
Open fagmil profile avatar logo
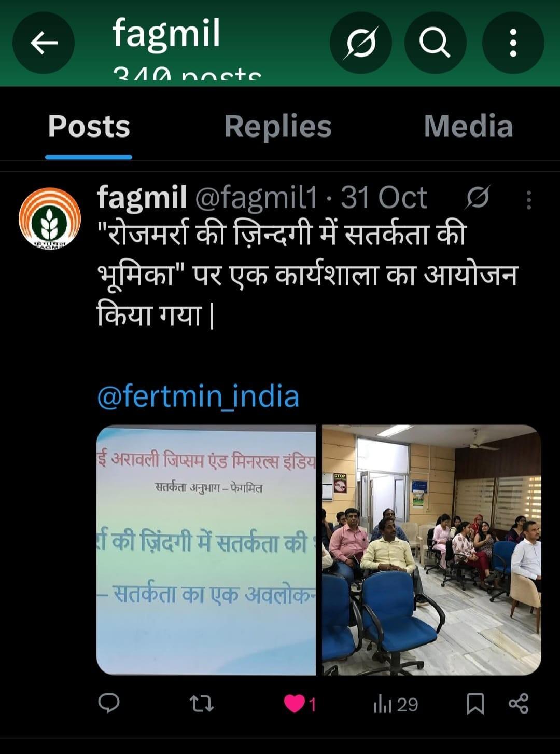(50, 218)
